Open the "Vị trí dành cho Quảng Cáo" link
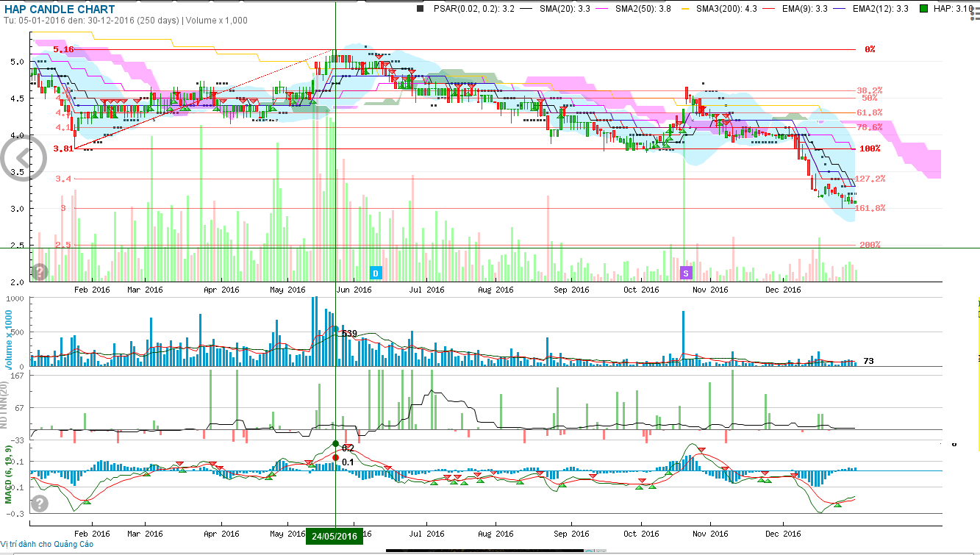 coord(48,545)
